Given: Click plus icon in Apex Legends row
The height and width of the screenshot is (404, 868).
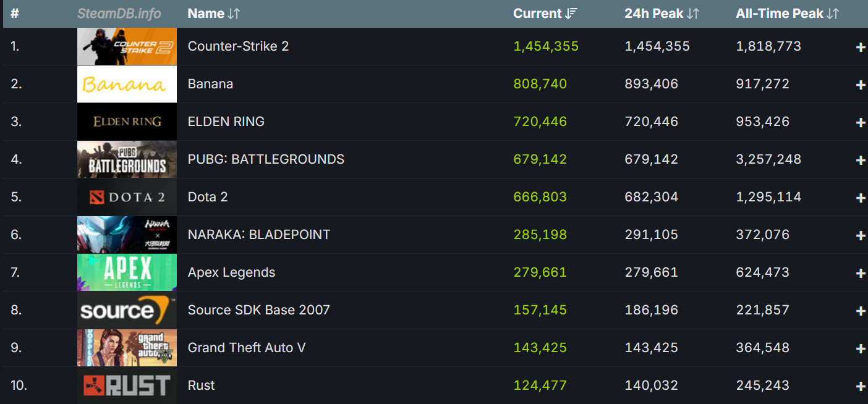Looking at the screenshot, I should point(860,274).
